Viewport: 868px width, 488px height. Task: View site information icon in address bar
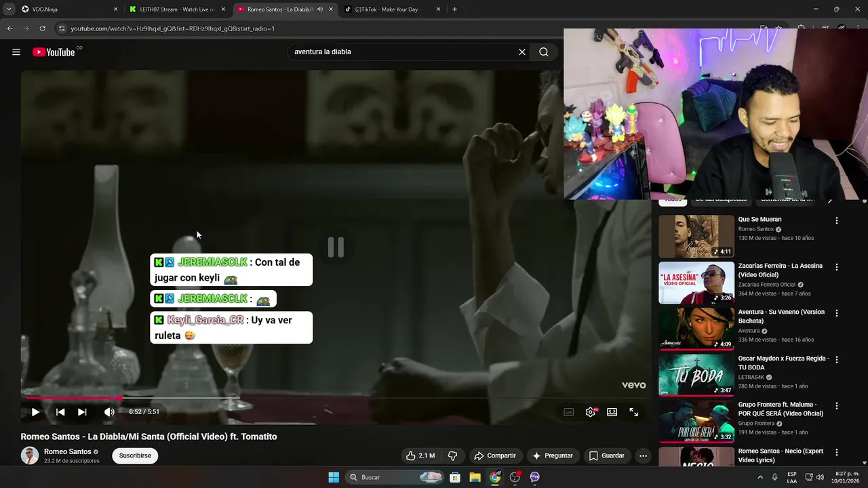[62, 28]
